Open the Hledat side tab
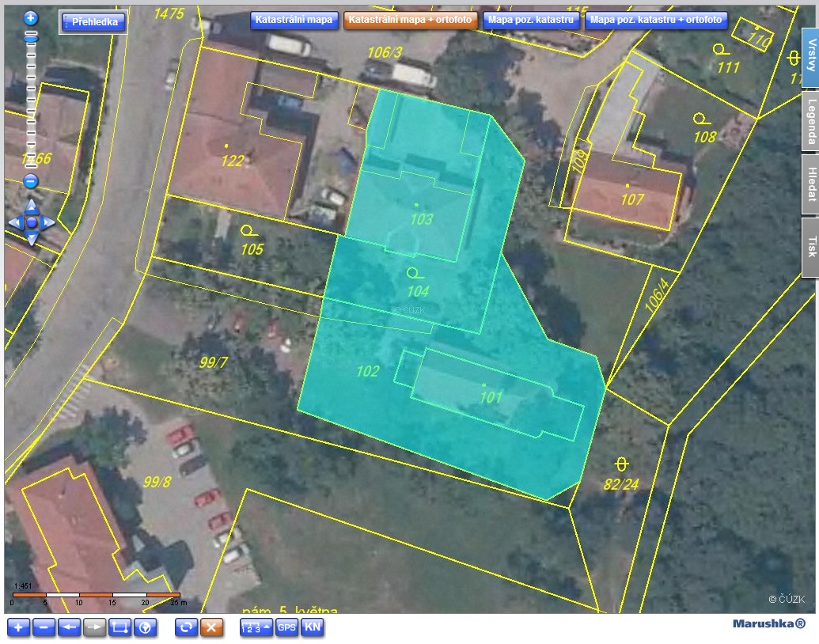The image size is (819, 644). point(810,184)
